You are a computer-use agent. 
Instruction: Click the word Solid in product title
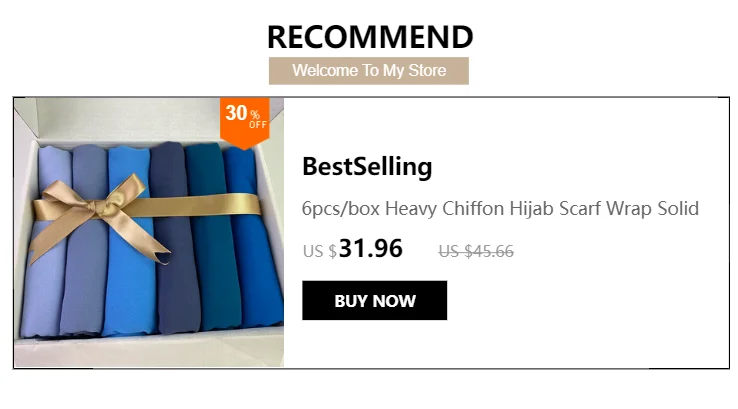[x=678, y=209]
